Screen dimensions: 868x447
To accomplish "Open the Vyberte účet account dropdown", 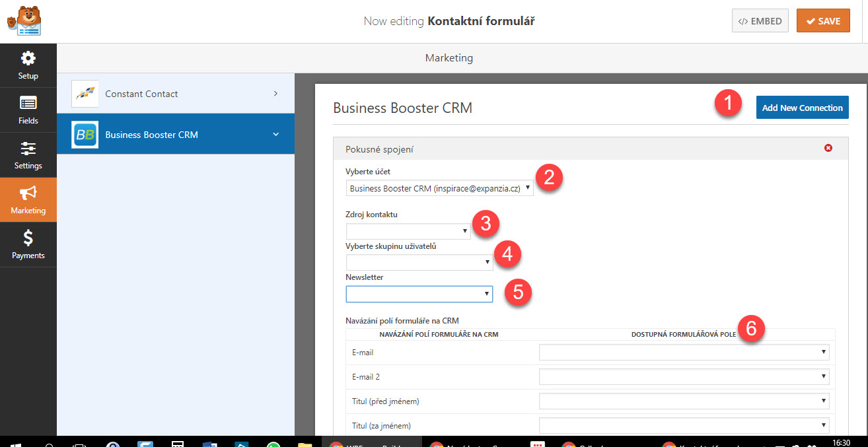I will 439,188.
